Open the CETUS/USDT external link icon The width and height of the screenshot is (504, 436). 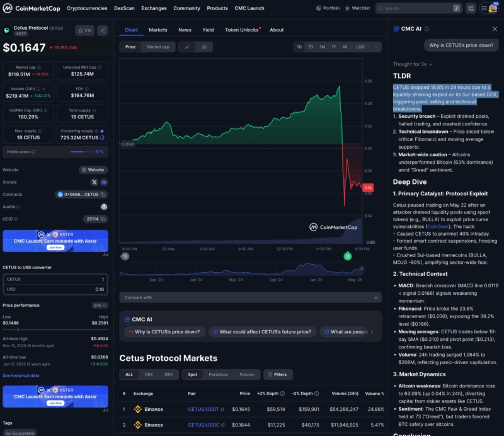click(x=222, y=410)
